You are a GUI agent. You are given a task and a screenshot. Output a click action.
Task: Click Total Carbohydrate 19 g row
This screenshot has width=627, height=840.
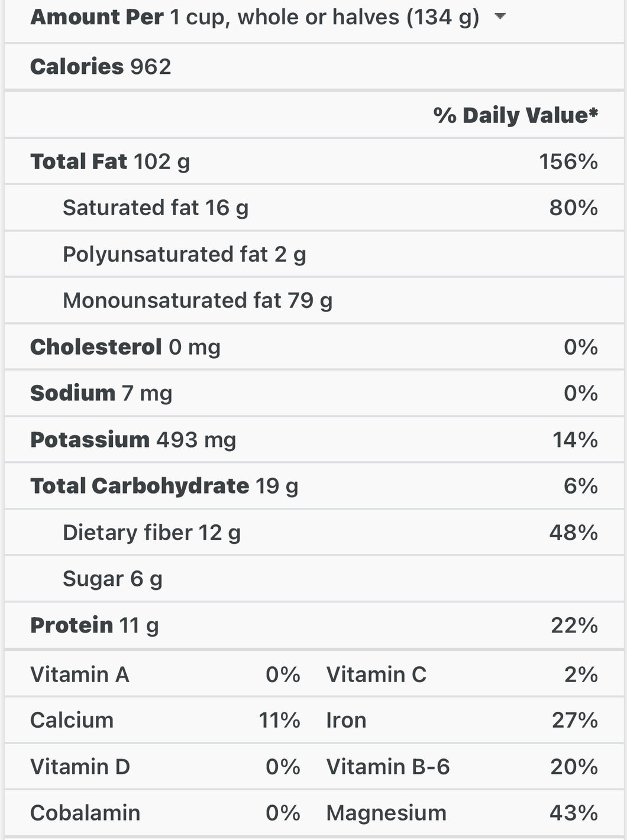click(314, 486)
